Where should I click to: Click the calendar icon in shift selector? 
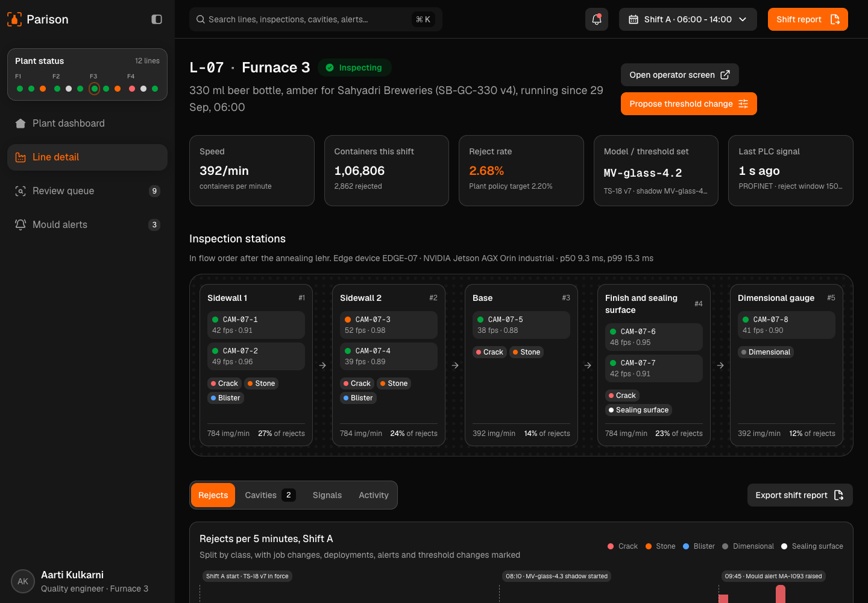tap(634, 19)
